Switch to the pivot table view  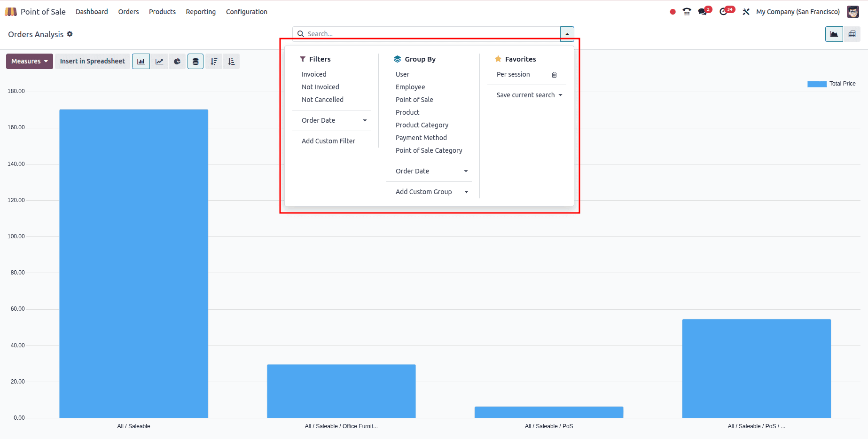click(x=852, y=34)
